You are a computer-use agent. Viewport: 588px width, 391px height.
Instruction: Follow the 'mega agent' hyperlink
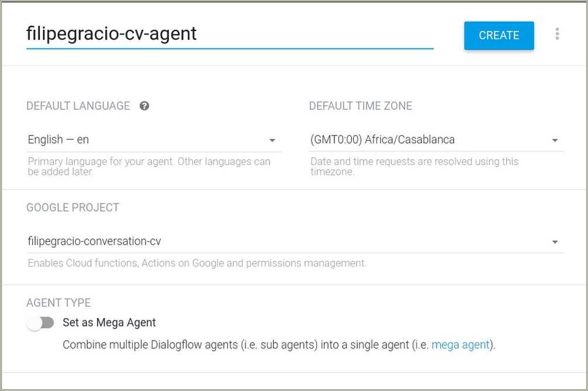[x=461, y=345]
